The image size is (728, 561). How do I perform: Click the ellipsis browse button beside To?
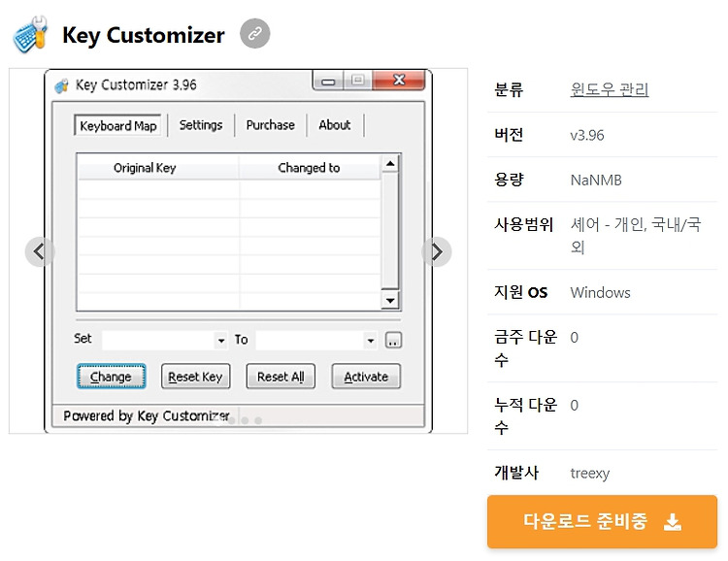[393, 341]
